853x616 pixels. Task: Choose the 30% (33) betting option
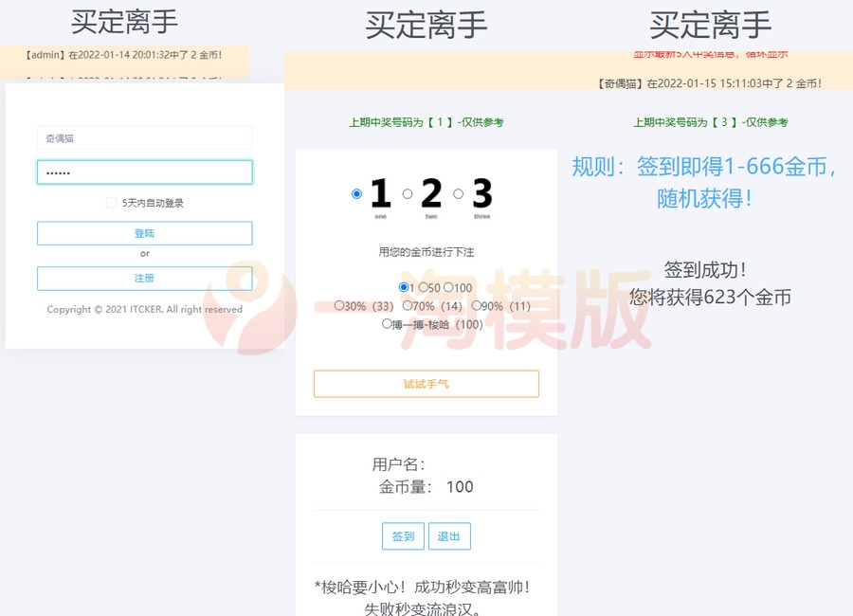click(338, 305)
